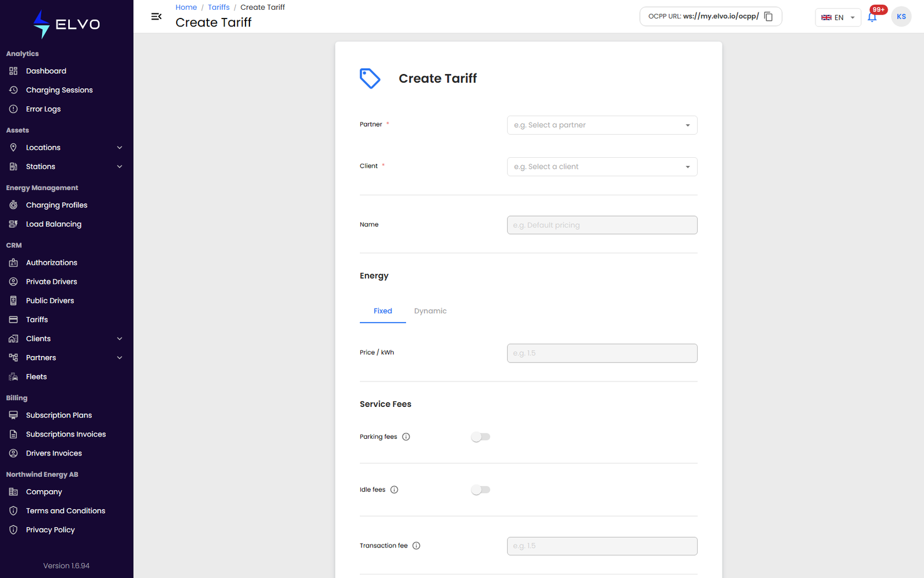Open the Client select dropdown

click(x=602, y=166)
